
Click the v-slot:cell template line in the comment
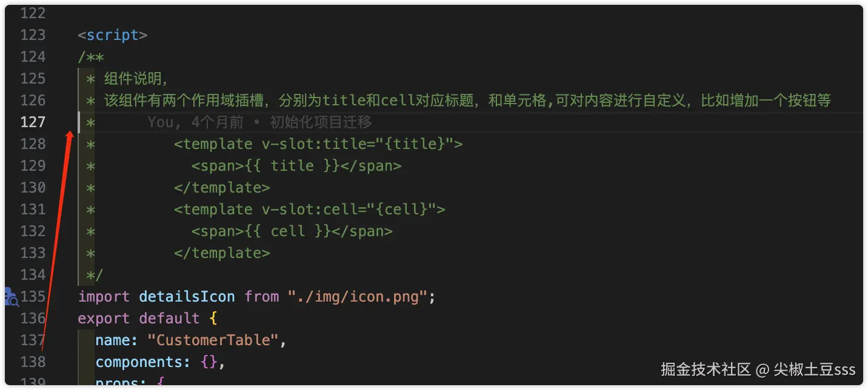[309, 210]
